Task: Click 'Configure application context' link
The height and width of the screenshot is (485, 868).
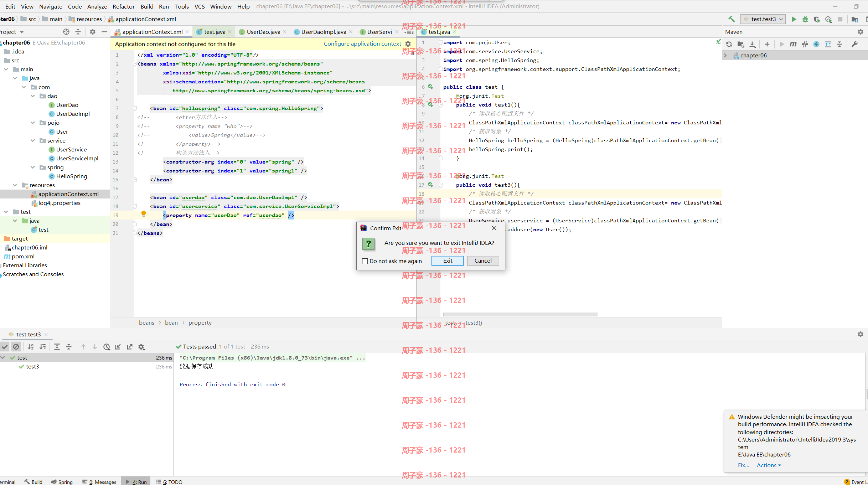Action: click(362, 43)
